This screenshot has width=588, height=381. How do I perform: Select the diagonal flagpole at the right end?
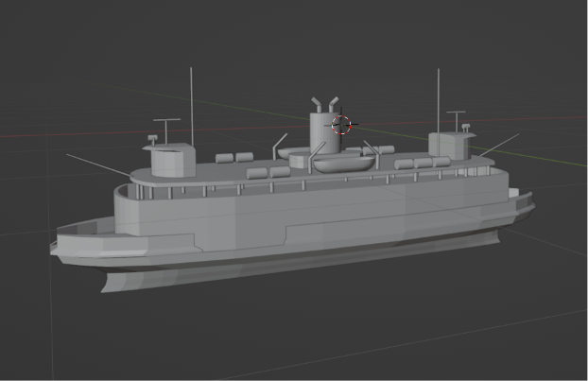click(499, 145)
